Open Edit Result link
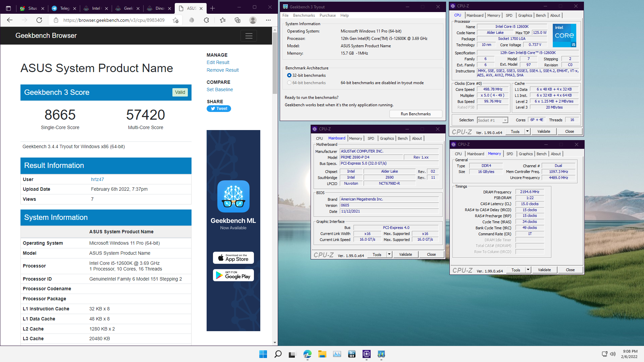Viewport: 644px width, 362px height. pos(218,62)
